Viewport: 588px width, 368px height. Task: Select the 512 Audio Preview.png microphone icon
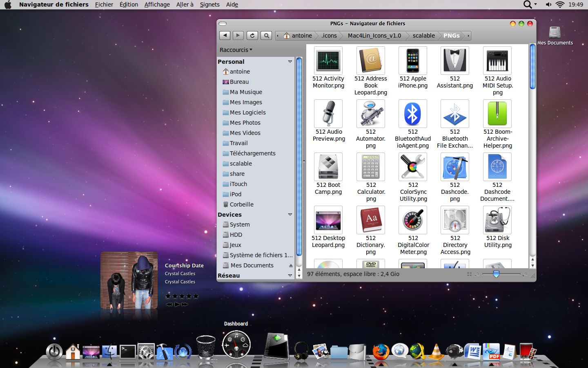[x=328, y=114]
